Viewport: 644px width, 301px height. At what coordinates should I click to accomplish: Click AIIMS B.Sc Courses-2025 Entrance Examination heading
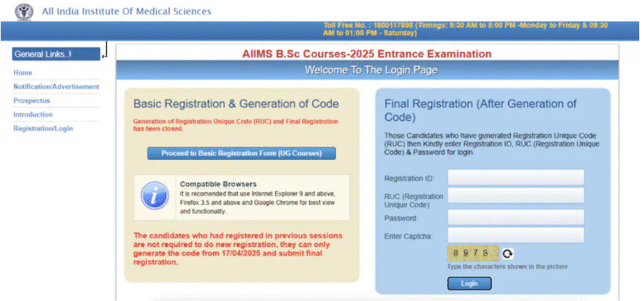[x=367, y=54]
